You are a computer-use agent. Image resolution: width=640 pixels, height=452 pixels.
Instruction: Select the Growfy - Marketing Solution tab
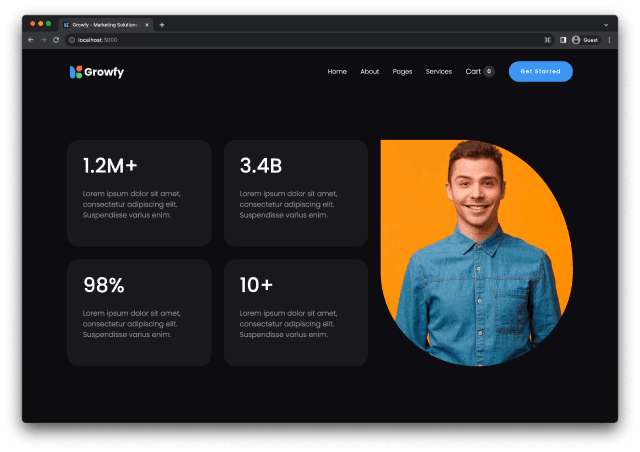(x=105, y=24)
